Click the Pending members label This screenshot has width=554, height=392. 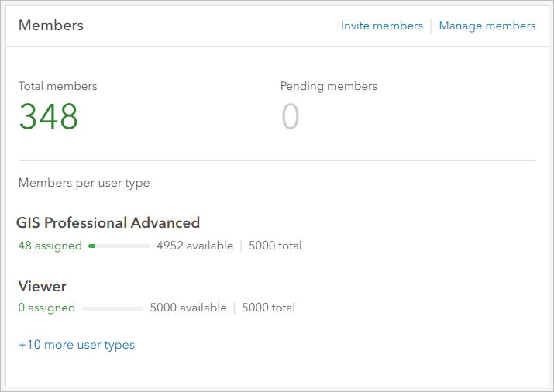pos(329,86)
